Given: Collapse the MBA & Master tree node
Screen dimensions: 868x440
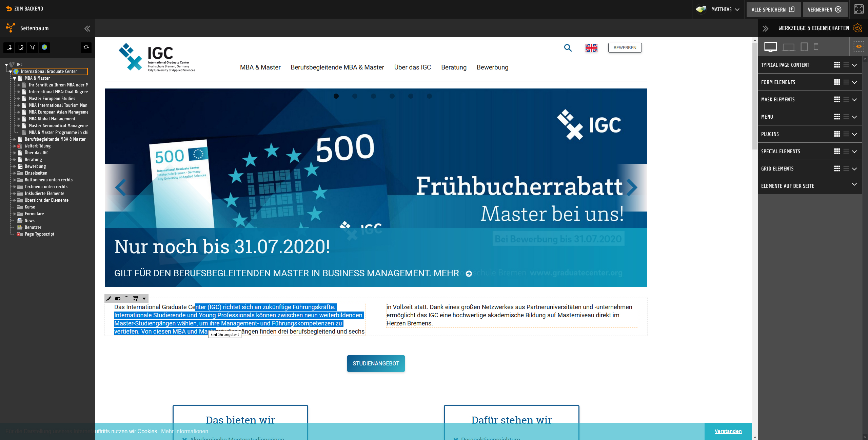Looking at the screenshot, I should 15,78.
